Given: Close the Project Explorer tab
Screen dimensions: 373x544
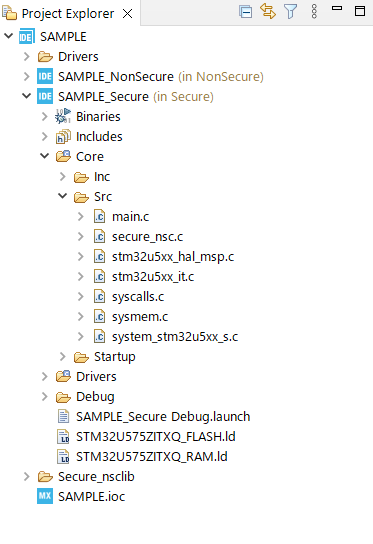Looking at the screenshot, I should [x=128, y=14].
